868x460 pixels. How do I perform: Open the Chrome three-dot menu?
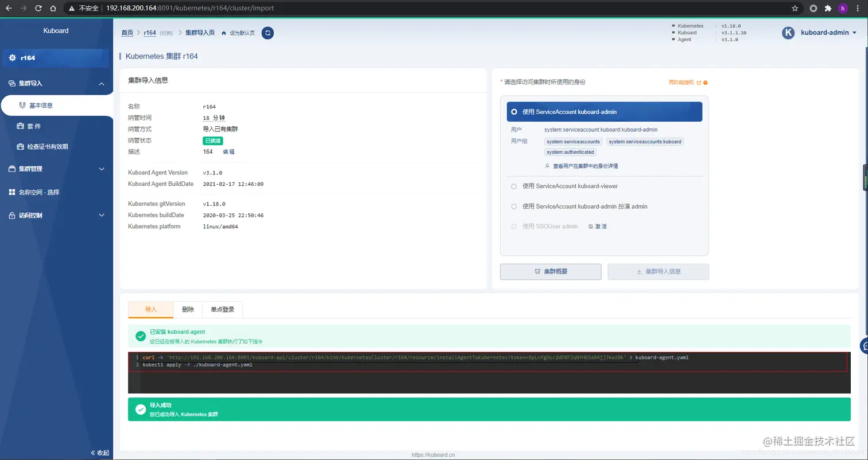(858, 8)
